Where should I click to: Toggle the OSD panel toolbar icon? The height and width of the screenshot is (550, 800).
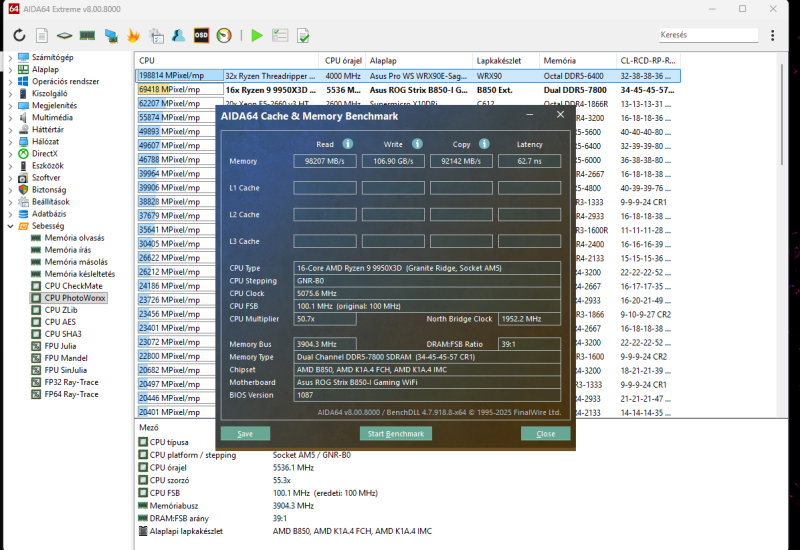201,35
